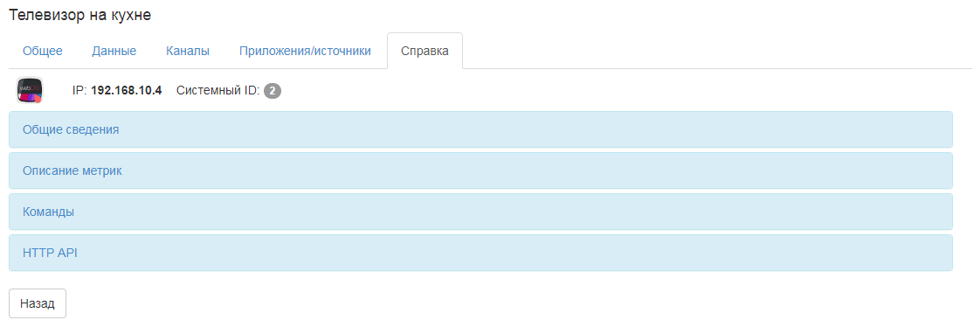Click the Системный ID label
Screen dimensions: 980x327
[x=217, y=91]
